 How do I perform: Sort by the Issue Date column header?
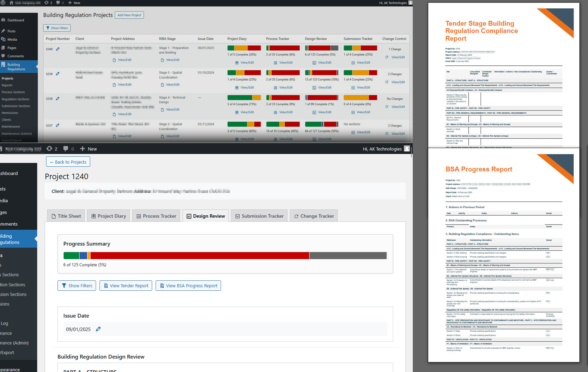(206, 39)
